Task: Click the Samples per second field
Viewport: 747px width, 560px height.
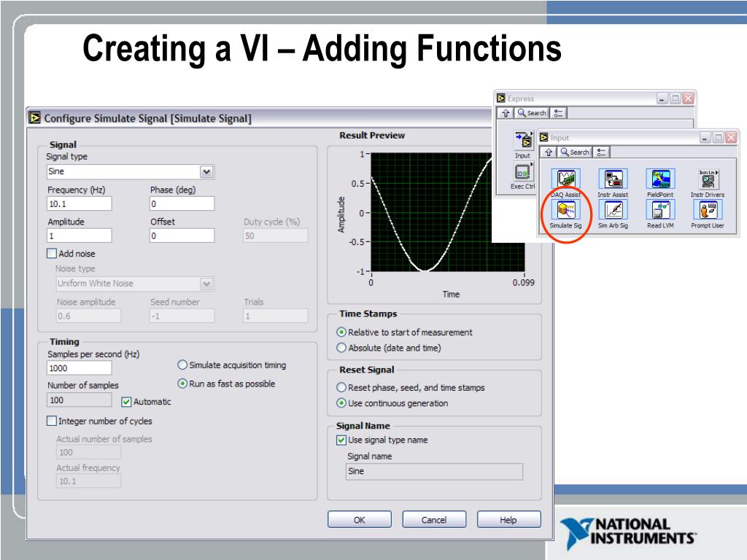Action: pos(79,368)
